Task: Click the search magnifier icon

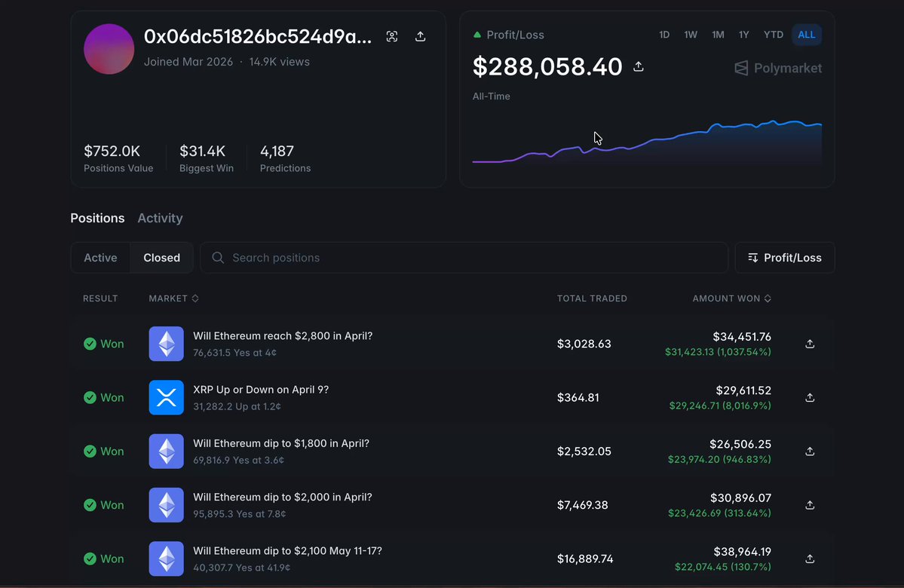Action: (x=218, y=258)
